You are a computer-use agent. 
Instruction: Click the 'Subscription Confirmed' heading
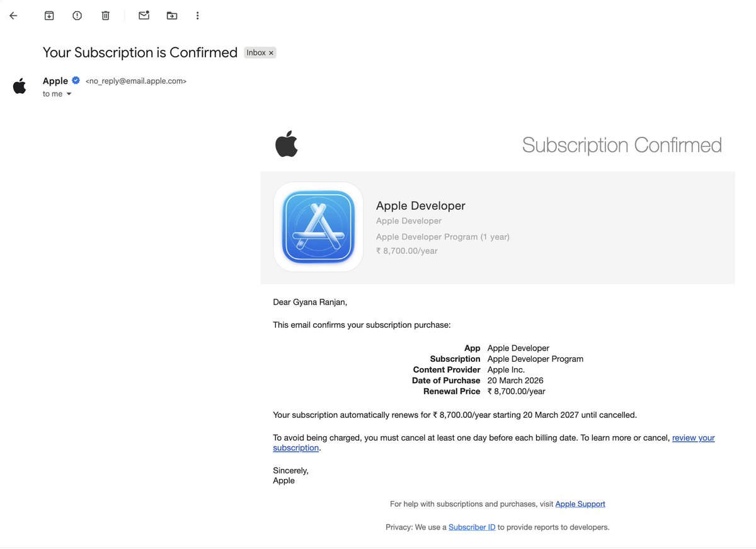click(x=622, y=145)
